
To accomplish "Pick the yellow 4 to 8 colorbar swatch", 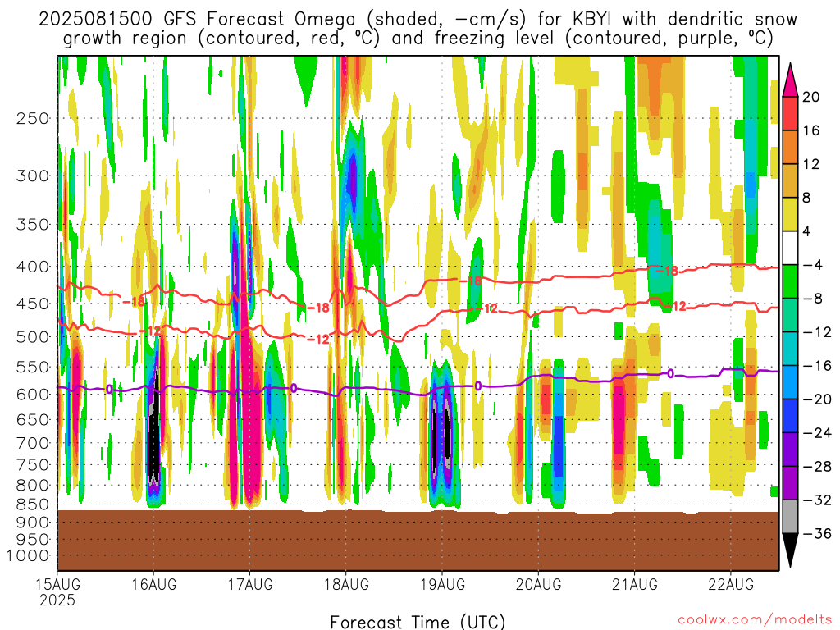I will pos(790,214).
